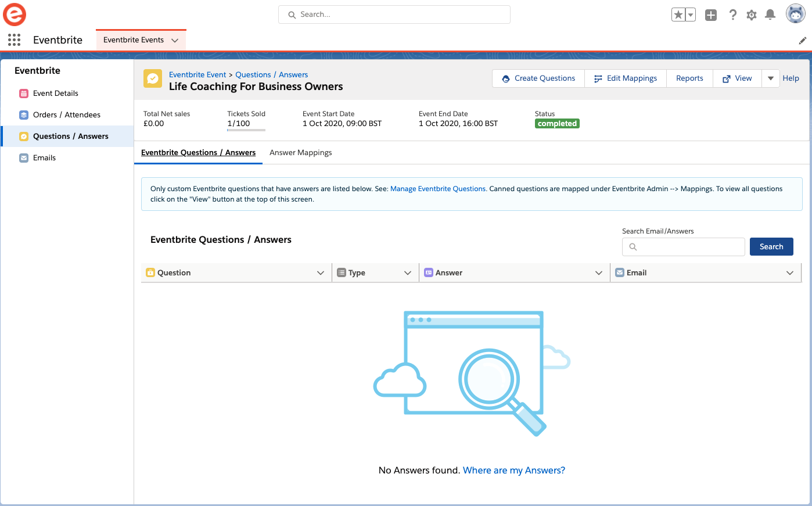Open the Manage Eventbrite Questions link
Screen dimensions: 812x506
point(439,188)
